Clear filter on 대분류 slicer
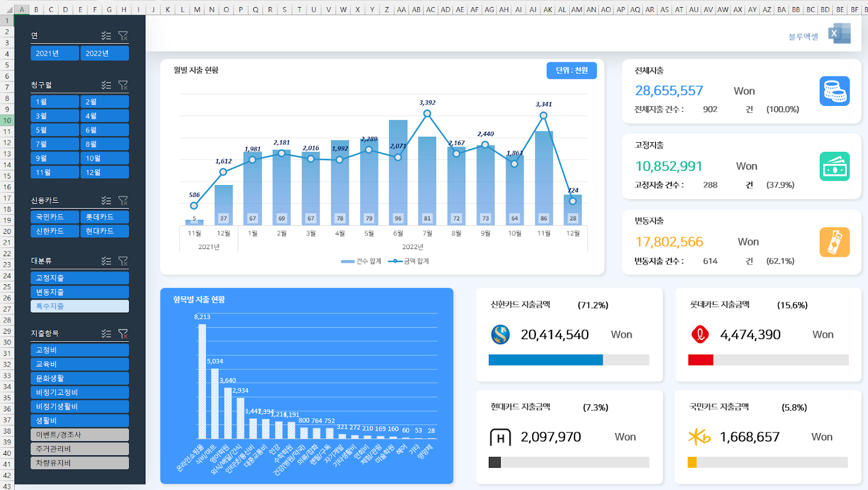868x490 pixels. (x=123, y=261)
